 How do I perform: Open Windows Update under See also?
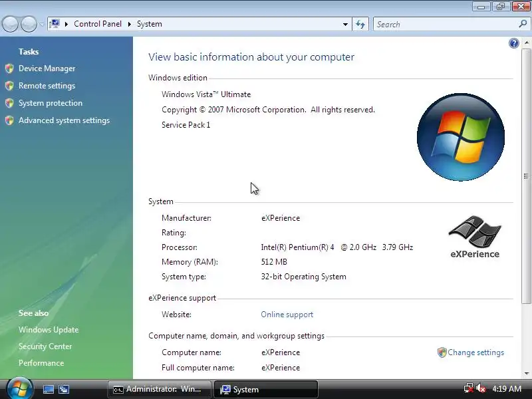pyautogui.click(x=49, y=330)
